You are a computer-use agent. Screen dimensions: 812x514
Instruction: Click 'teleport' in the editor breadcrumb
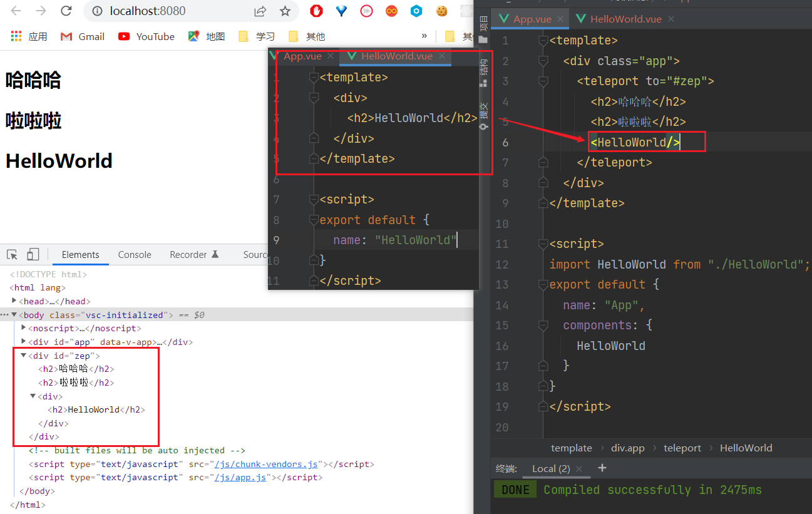pos(682,448)
